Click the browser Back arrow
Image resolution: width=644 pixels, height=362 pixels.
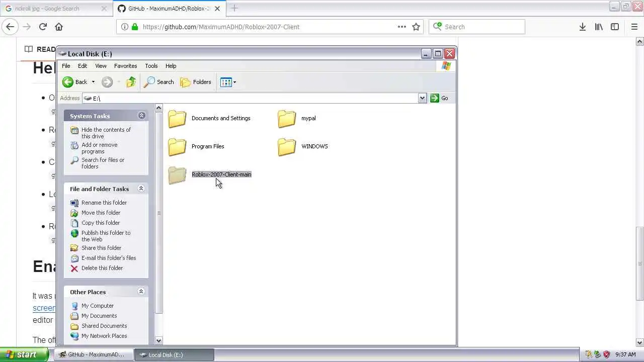(x=10, y=27)
